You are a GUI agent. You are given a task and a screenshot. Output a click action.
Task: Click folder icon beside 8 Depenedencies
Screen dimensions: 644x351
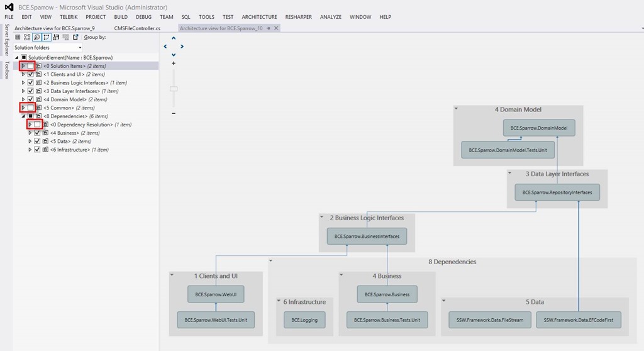pos(38,116)
